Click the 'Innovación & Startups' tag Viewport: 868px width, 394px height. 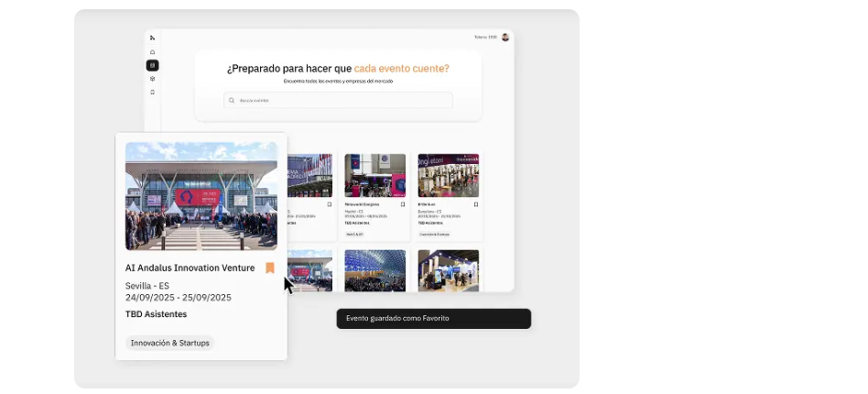coord(170,343)
